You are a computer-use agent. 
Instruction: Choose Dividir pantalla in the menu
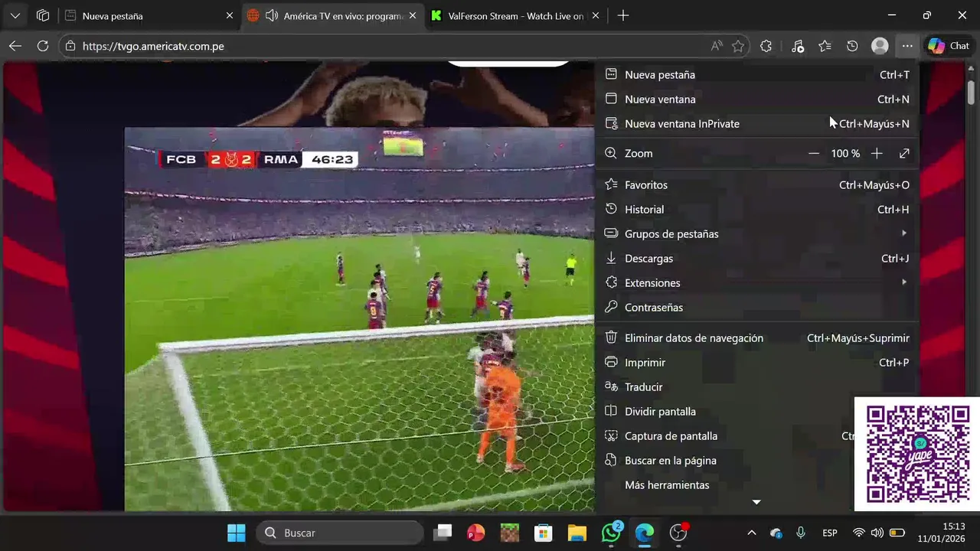click(727, 411)
